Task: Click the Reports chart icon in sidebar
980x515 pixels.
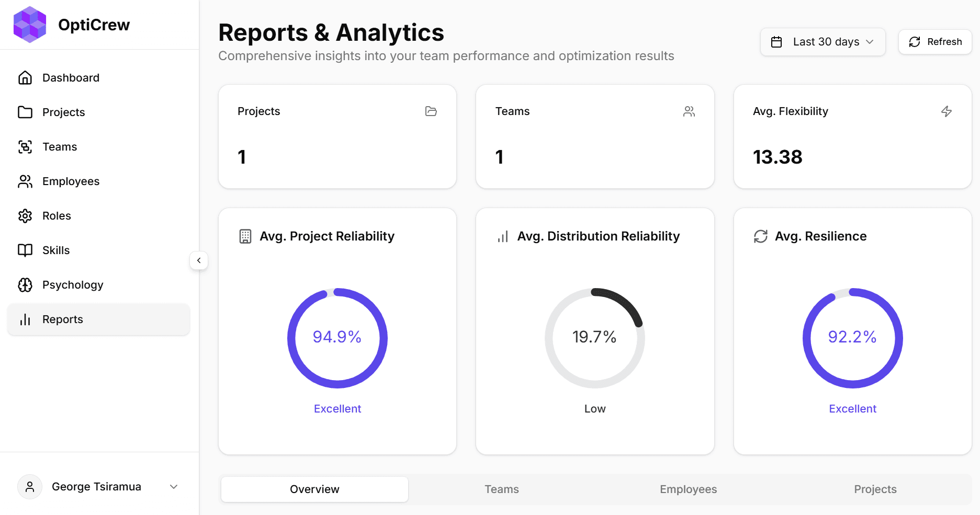Action: [25, 319]
